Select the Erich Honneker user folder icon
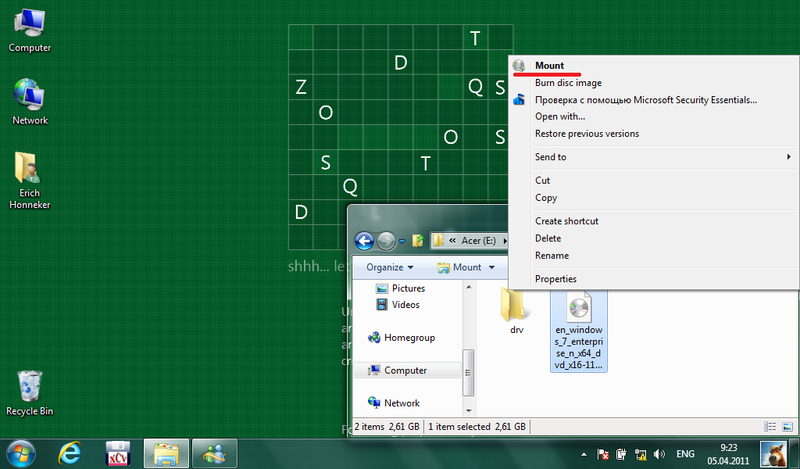The height and width of the screenshot is (469, 800). pos(30,181)
